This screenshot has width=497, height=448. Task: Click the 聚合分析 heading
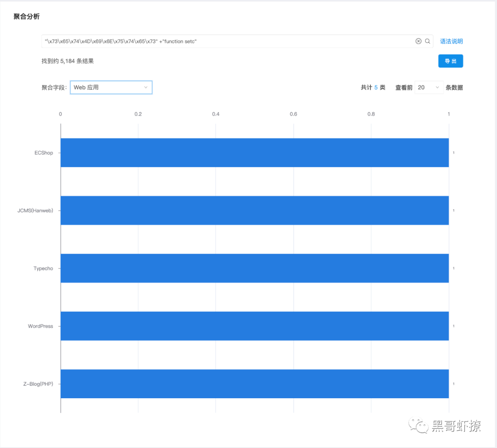point(26,17)
